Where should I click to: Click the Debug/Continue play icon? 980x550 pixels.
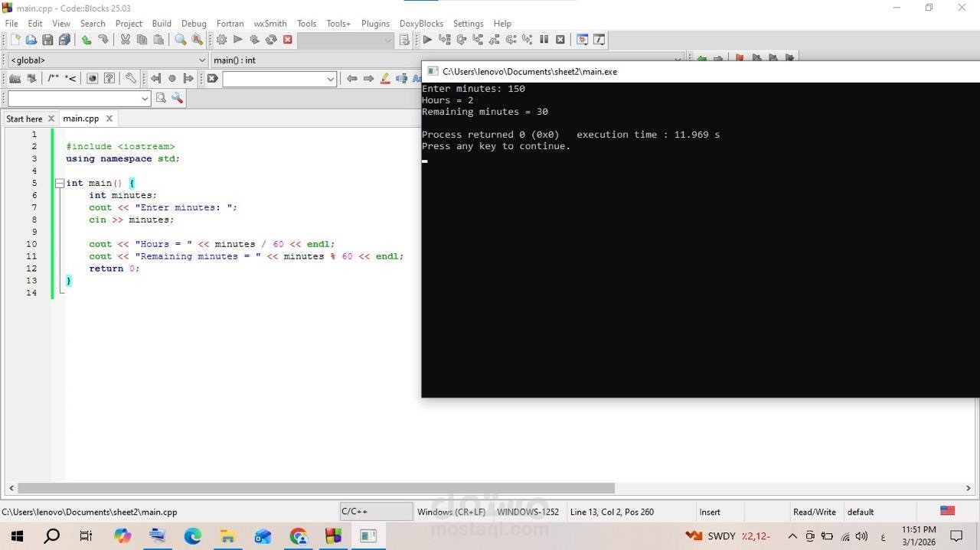(427, 40)
